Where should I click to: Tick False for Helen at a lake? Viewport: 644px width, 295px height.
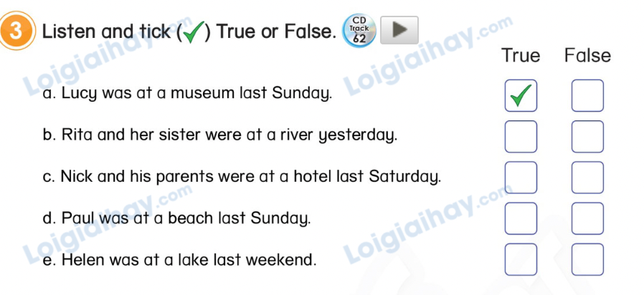pyautogui.click(x=587, y=259)
